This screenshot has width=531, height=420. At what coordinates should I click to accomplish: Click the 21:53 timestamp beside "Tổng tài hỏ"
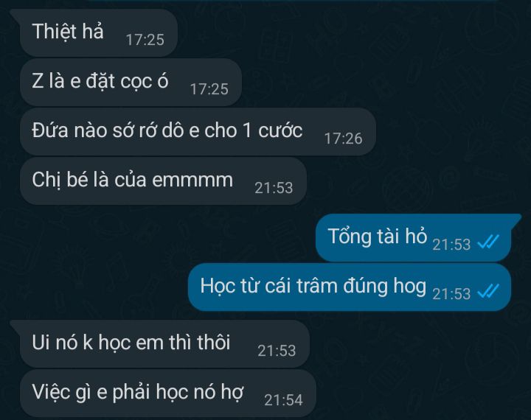click(x=451, y=245)
